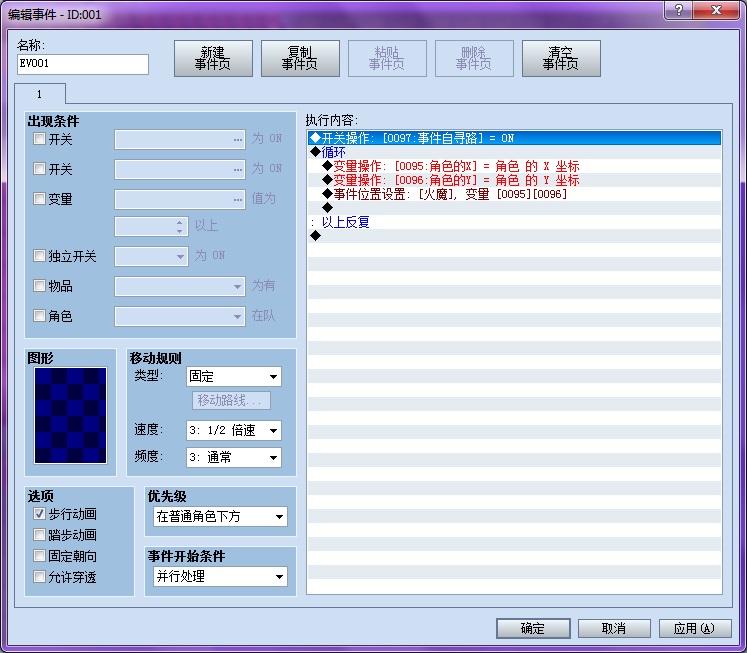The width and height of the screenshot is (747, 653).
Task: Enable the second 开关 condition checkbox
Action: pyautogui.click(x=39, y=168)
